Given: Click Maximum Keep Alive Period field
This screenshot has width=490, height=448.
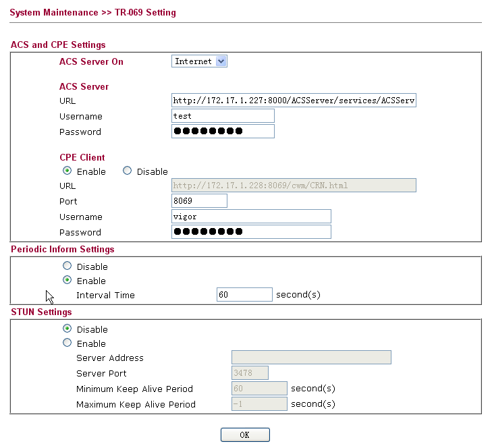Looking at the screenshot, I should tap(259, 404).
